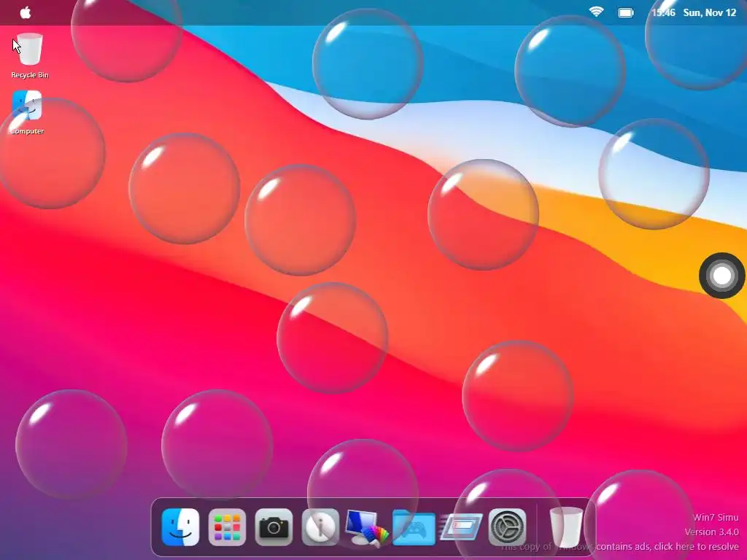Click the 15:46 clock time

click(663, 13)
